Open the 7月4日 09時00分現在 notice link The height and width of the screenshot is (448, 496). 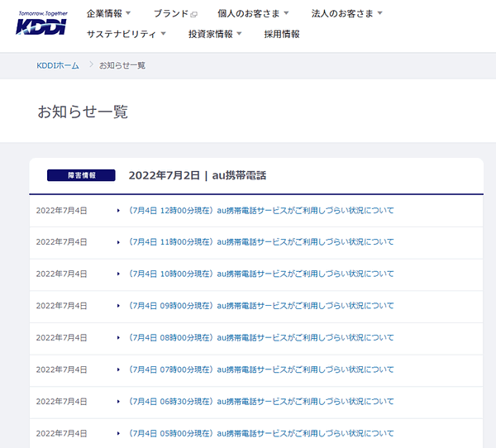click(261, 306)
